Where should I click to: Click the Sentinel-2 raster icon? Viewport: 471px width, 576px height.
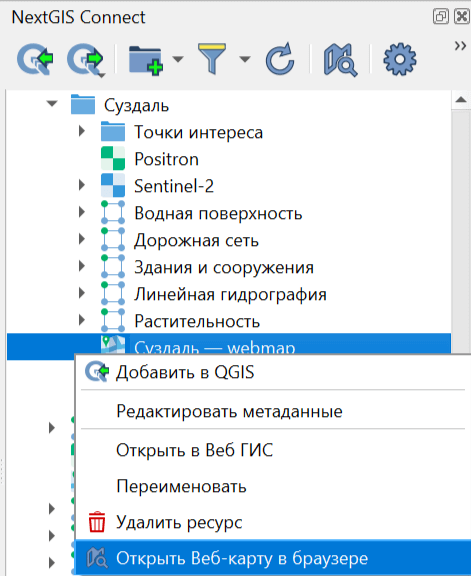pos(113,186)
